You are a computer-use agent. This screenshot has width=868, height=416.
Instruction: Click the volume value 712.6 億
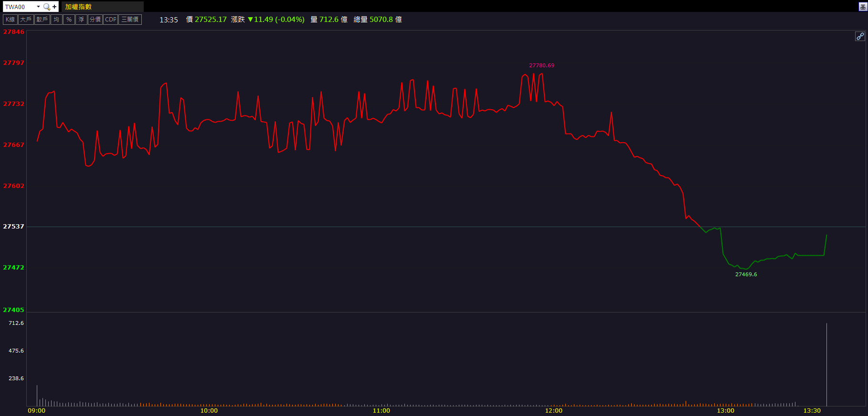click(x=333, y=20)
